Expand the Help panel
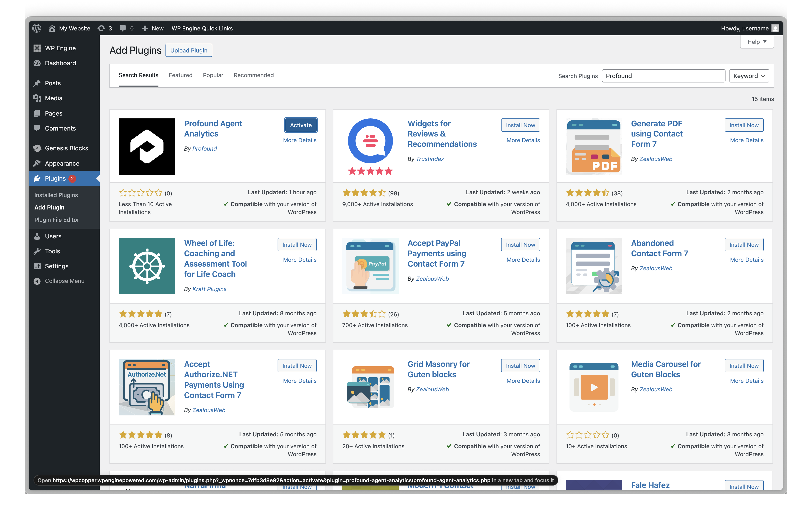The height and width of the screenshot is (527, 812). [757, 42]
